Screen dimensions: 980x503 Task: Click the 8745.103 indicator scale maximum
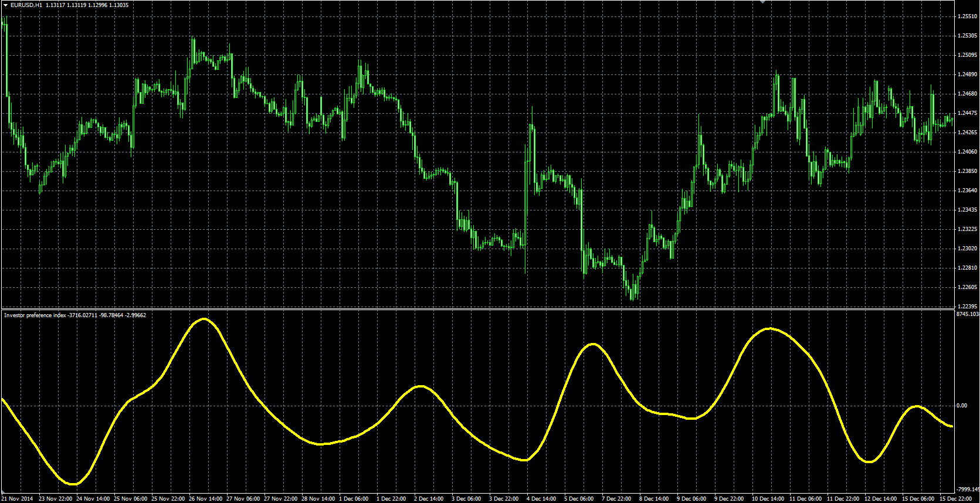point(968,315)
